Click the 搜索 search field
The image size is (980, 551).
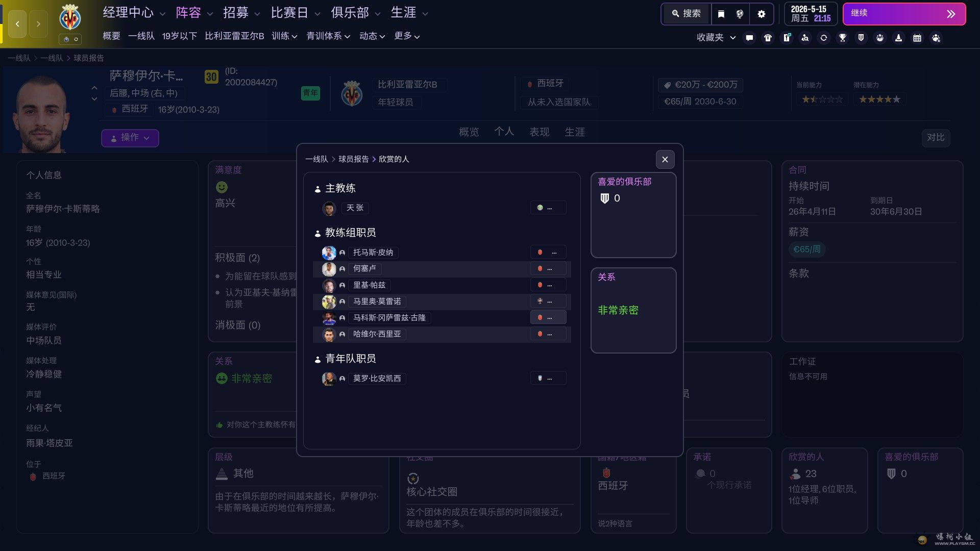pos(687,14)
